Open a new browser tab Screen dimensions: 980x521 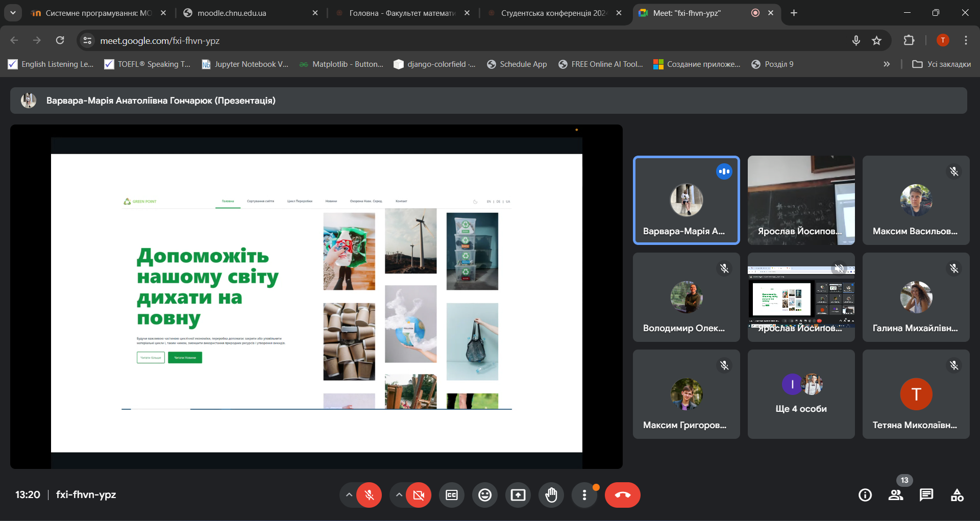pyautogui.click(x=794, y=13)
